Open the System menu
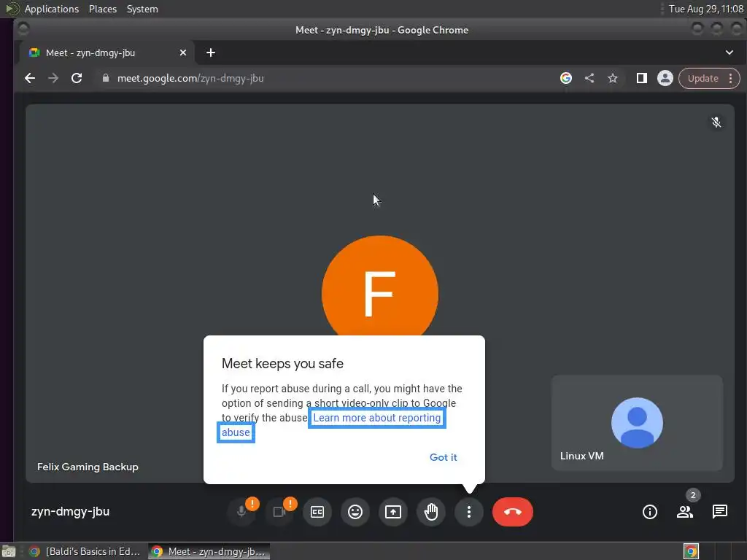This screenshot has height=560, width=747. pos(142,9)
